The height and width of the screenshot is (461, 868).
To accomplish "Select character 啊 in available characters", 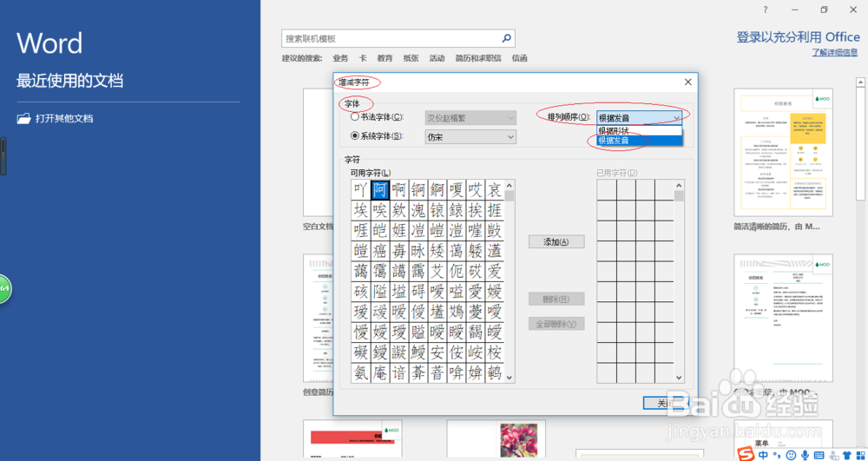I will point(399,189).
